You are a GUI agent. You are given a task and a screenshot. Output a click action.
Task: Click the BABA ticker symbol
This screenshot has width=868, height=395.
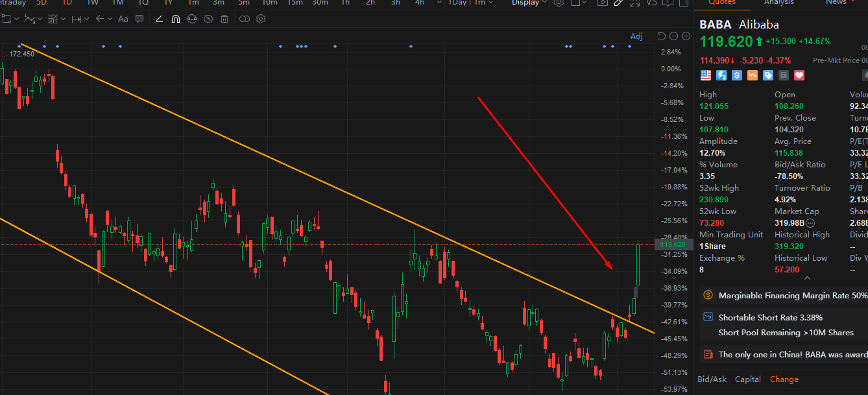coord(715,25)
